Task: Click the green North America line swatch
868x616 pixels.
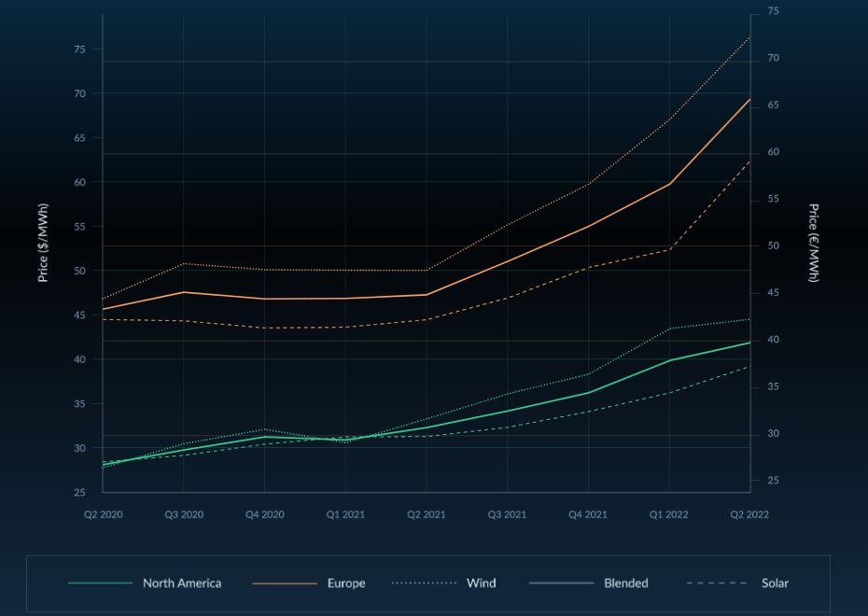Action: [101, 583]
